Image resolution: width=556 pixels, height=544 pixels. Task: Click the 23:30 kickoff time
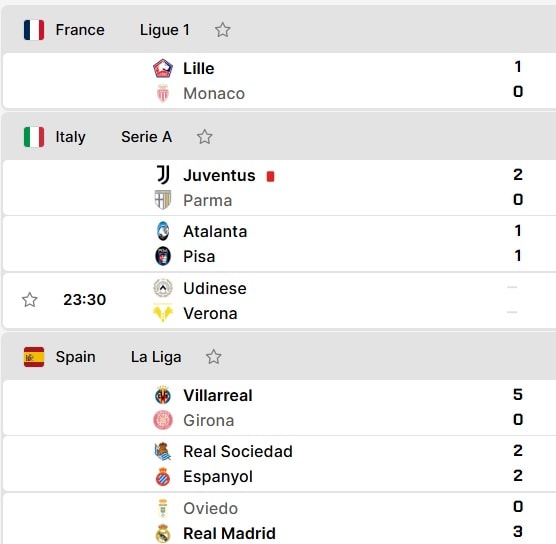tap(85, 300)
